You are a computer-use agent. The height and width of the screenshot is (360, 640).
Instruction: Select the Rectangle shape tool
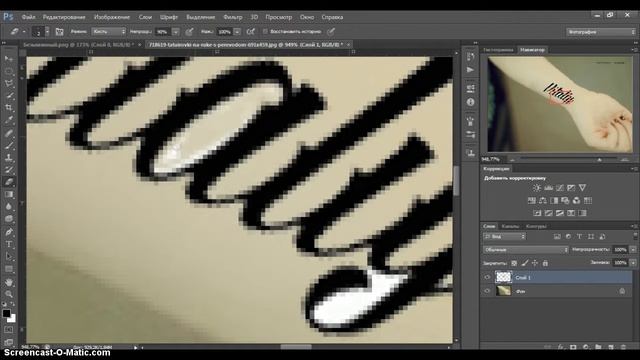point(9,269)
